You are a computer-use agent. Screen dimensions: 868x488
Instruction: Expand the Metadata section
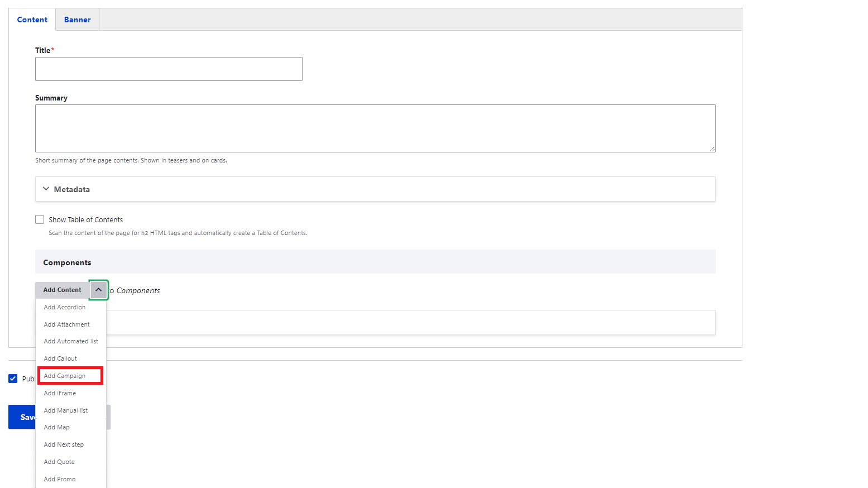point(71,189)
